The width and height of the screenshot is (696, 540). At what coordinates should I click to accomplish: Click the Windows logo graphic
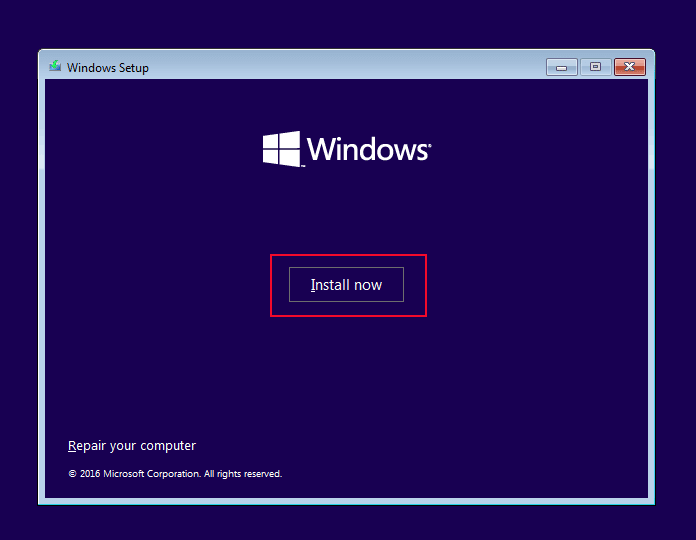346,149
